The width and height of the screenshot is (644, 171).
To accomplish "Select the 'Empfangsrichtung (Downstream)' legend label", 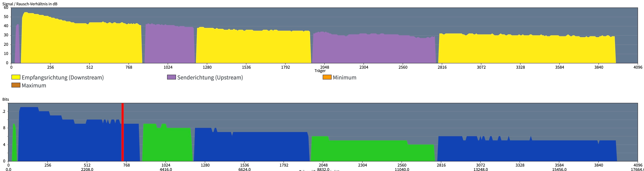I will pyautogui.click(x=62, y=77).
